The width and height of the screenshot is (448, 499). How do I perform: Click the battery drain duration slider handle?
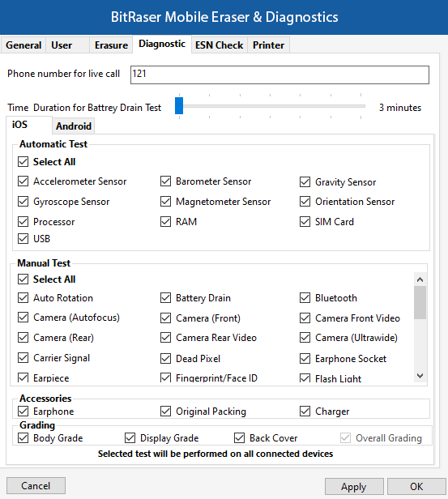pos(179,105)
